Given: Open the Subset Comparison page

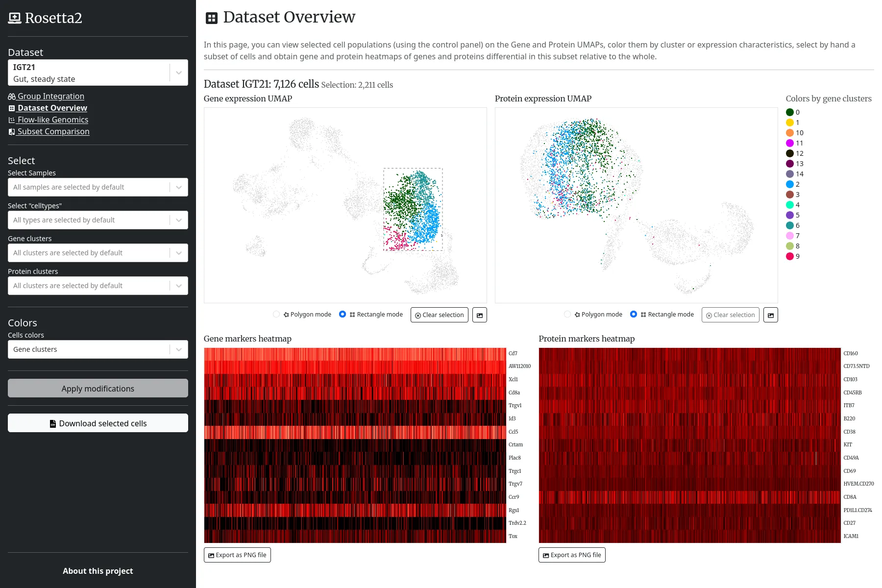Looking at the screenshot, I should coord(53,132).
